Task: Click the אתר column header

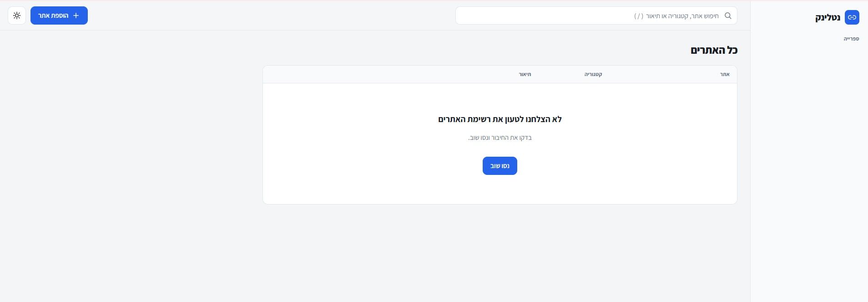Action: point(725,74)
